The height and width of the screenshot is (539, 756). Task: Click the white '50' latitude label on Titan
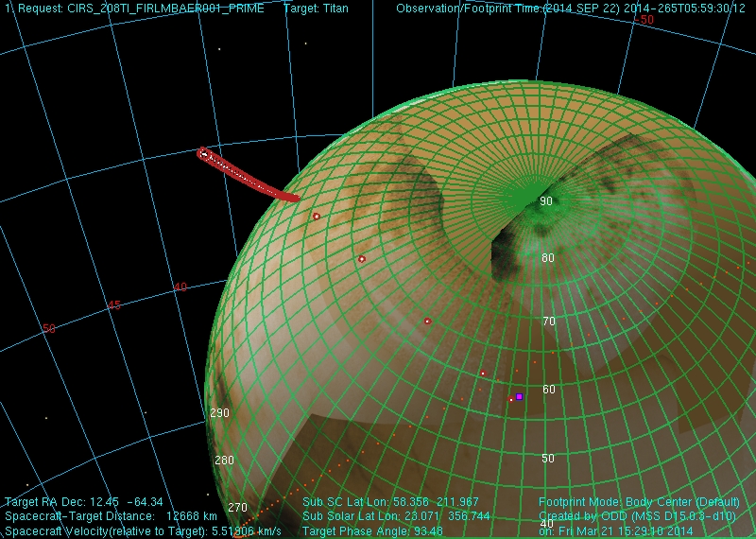click(x=548, y=459)
